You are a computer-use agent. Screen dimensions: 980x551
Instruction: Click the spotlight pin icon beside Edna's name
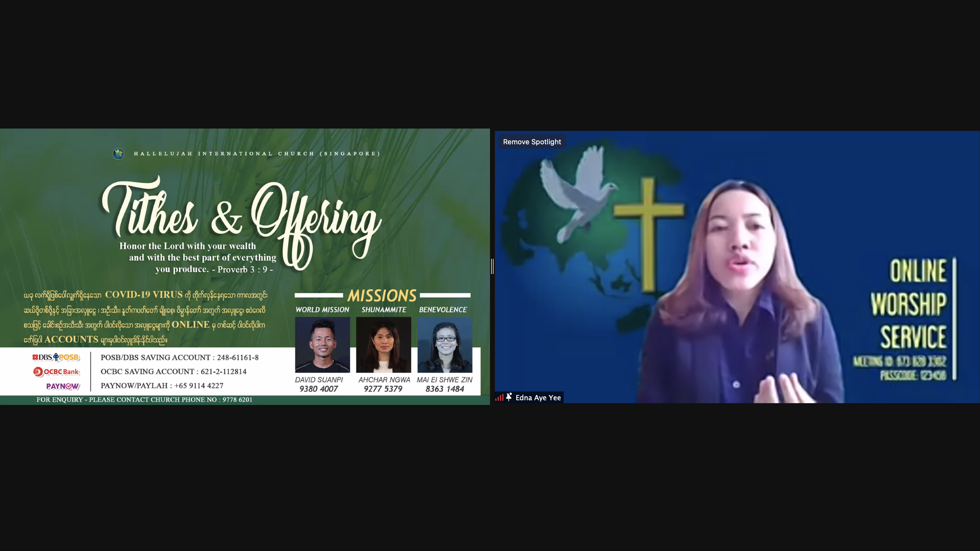click(509, 397)
